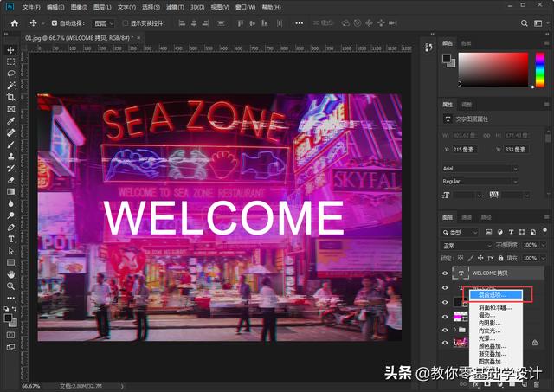Image resolution: width=554 pixels, height=392 pixels.
Task: Select the Dodge tool
Action: 11,215
